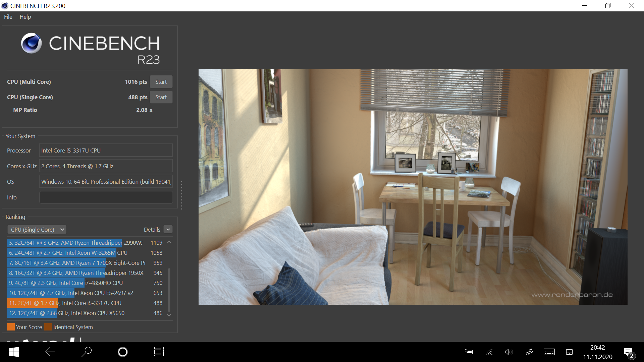Open the Wi-Fi network tray icon
This screenshot has height=362, width=644.
click(490, 352)
